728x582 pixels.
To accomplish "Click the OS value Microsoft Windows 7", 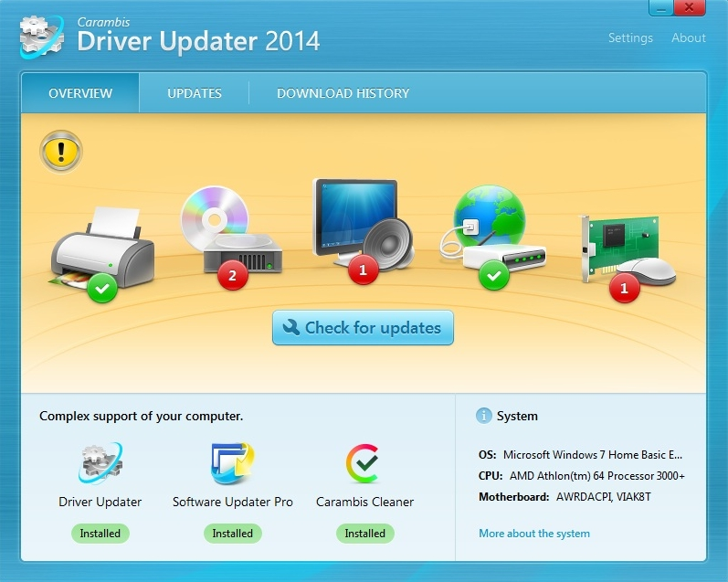I will pos(593,455).
